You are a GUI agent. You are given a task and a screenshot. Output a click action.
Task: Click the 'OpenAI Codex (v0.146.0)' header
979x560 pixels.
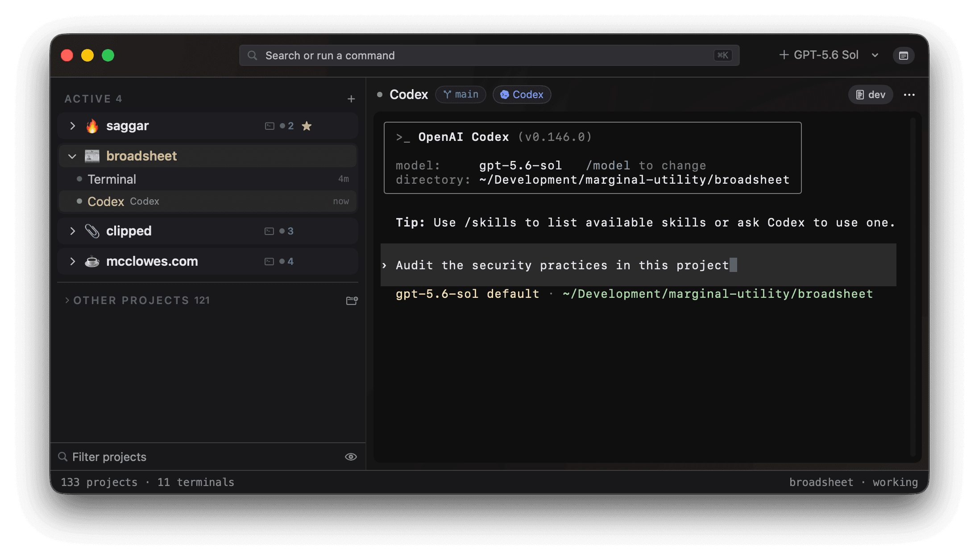[494, 137]
